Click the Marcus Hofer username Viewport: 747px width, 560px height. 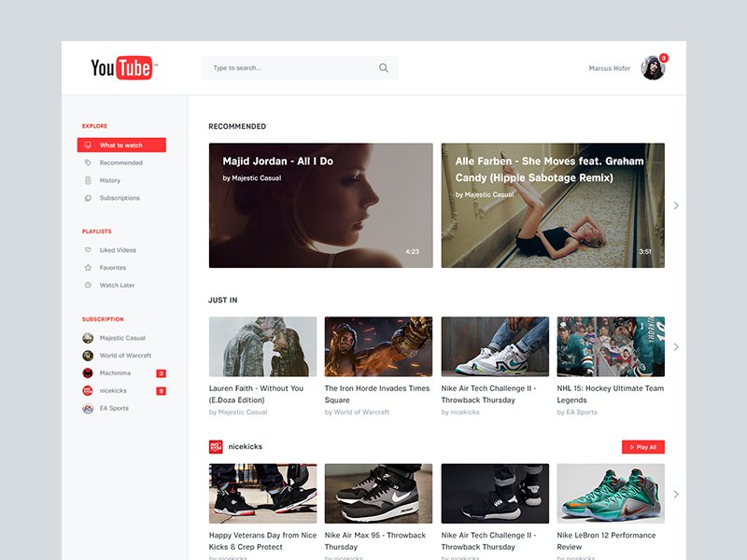click(610, 68)
